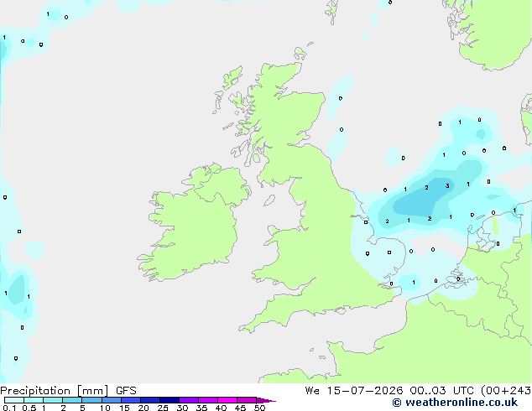Click the 'We 15-07-2026' date text
Screen dimensions: 532x411
click(x=354, y=391)
